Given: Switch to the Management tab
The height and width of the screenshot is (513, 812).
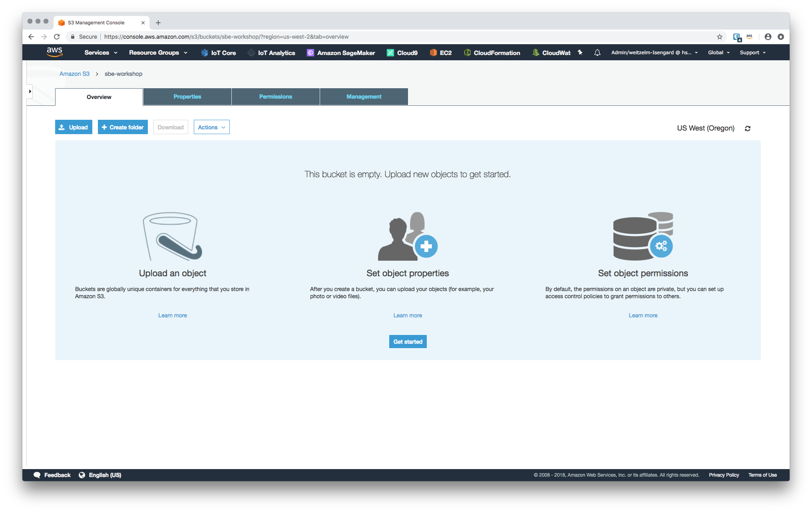Looking at the screenshot, I should point(364,97).
